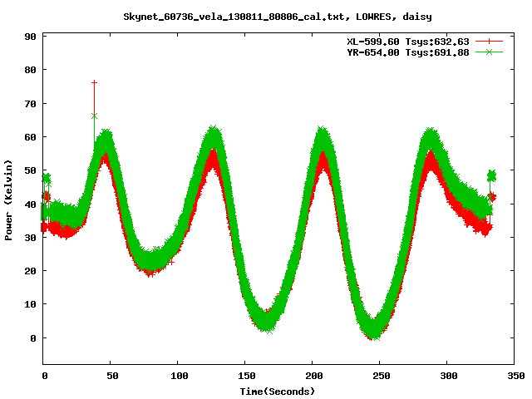Click the y-axis tick label 80
The width and height of the screenshot is (532, 399).
(x=30, y=70)
